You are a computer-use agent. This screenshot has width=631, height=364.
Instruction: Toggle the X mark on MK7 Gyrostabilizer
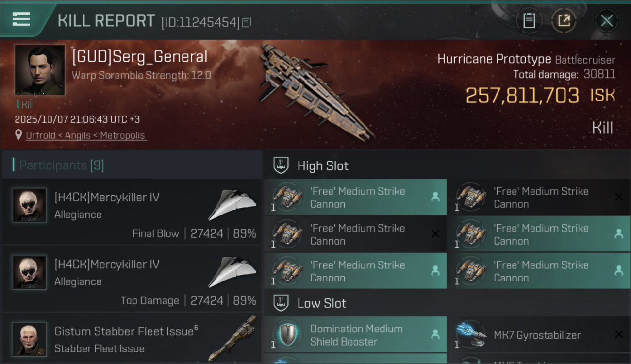tap(619, 334)
